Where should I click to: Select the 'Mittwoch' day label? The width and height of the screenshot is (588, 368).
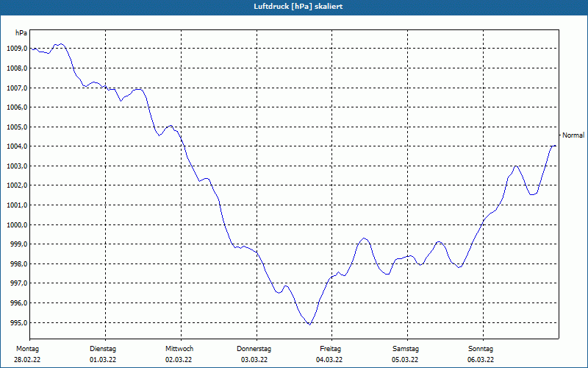pos(179,349)
